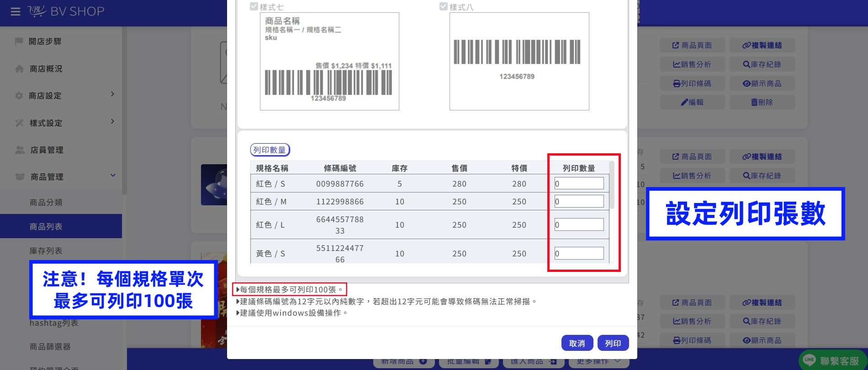Click the print quantity field for 黃色 / S

tap(579, 253)
